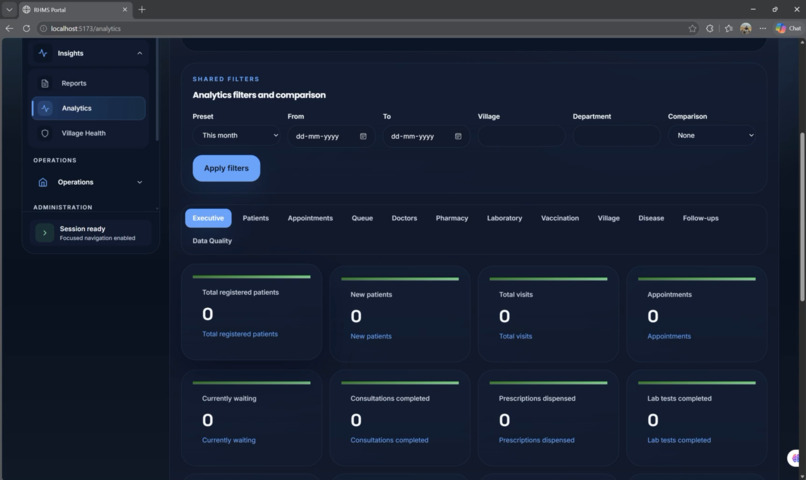Switch to the Laboratory tab
This screenshot has width=806, height=480.
pyautogui.click(x=504, y=218)
